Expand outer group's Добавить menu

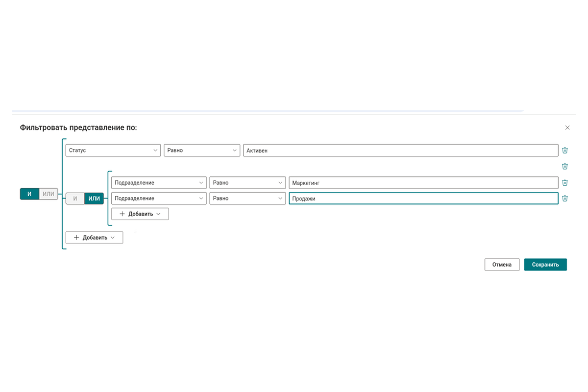click(x=95, y=238)
